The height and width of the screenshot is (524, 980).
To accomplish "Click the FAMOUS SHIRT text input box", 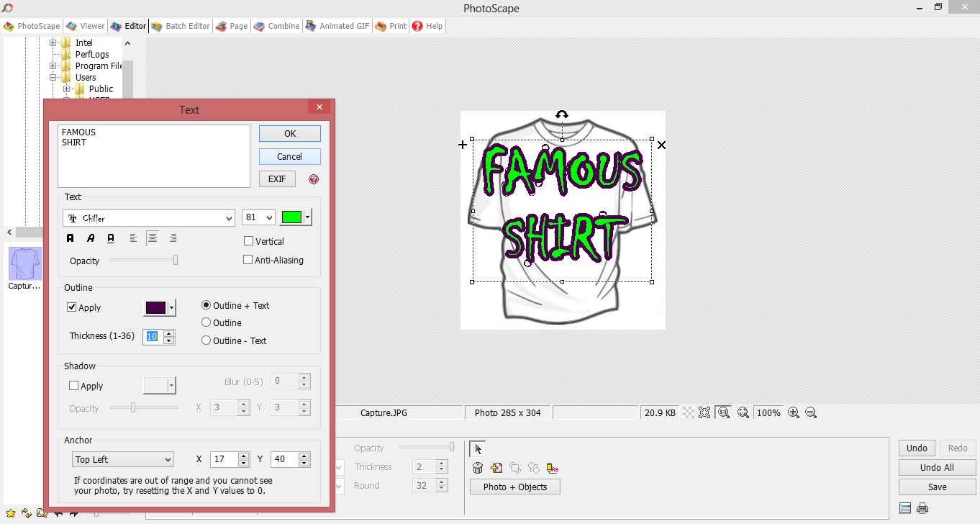I will coord(154,156).
